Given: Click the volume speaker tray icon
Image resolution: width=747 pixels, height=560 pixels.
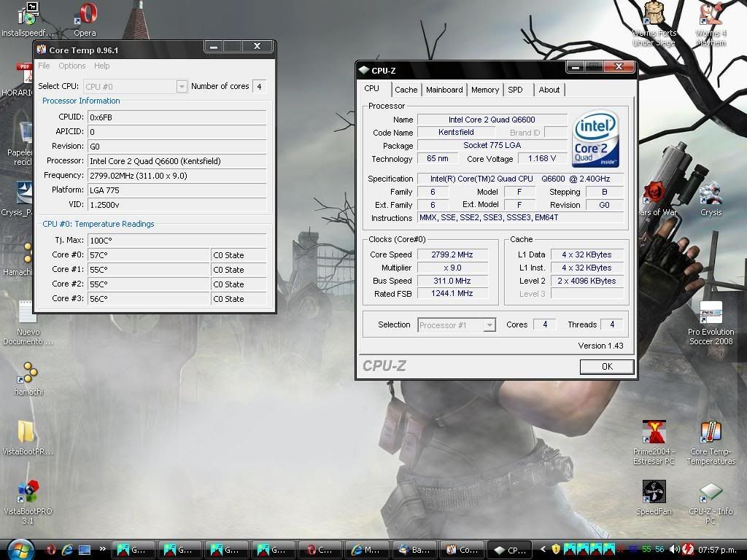Looking at the screenshot, I should pos(674,550).
